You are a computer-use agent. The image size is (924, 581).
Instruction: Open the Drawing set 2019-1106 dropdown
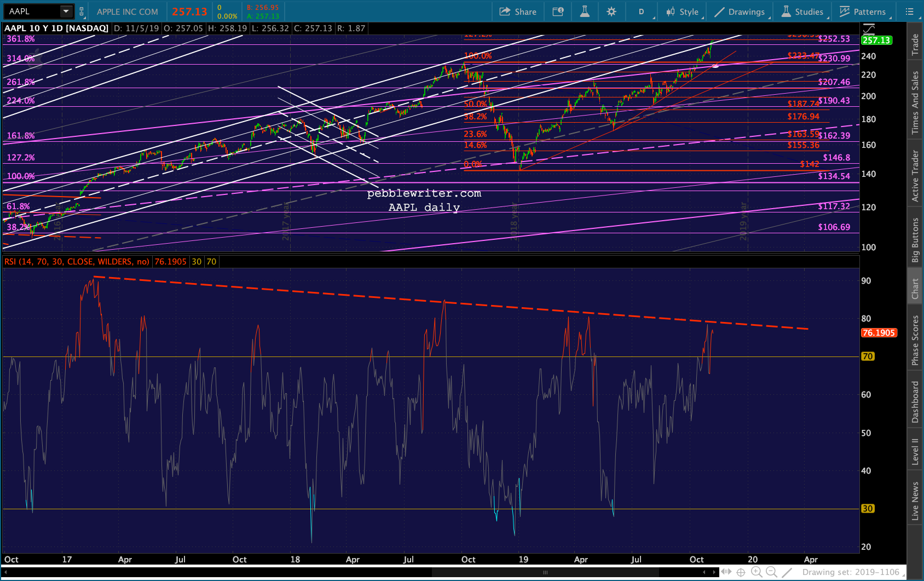(854, 572)
